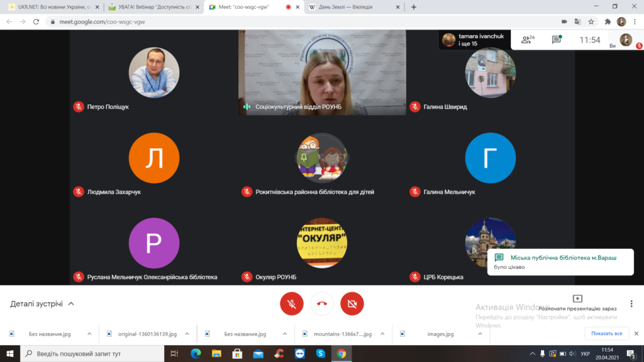The image size is (644, 362).
Task: Click Показать все downloads button
Action: pos(606,334)
